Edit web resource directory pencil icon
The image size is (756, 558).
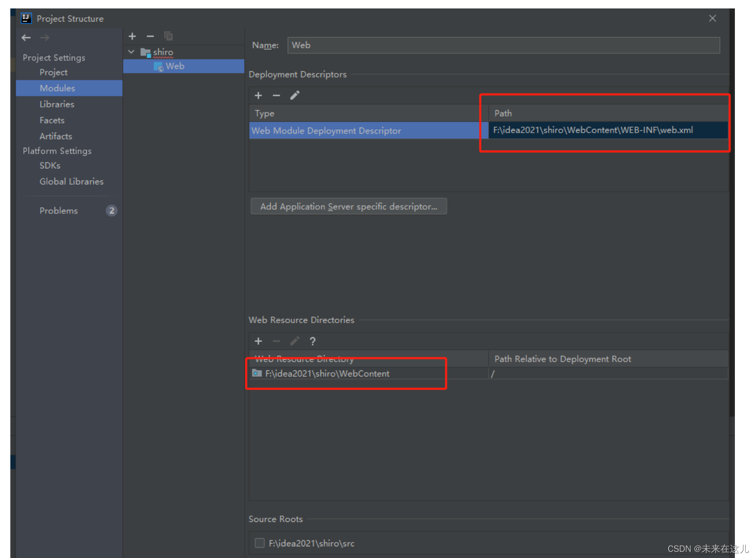(295, 341)
